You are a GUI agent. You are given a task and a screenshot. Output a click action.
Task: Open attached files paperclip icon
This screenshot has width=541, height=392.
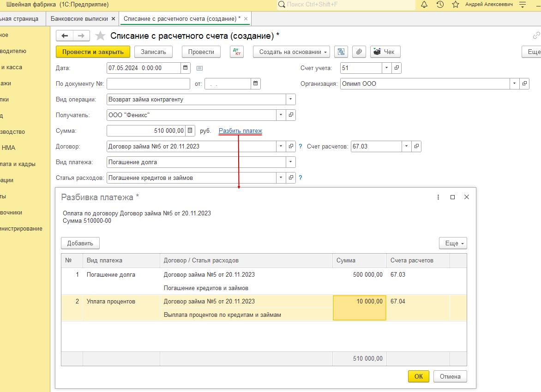[359, 52]
